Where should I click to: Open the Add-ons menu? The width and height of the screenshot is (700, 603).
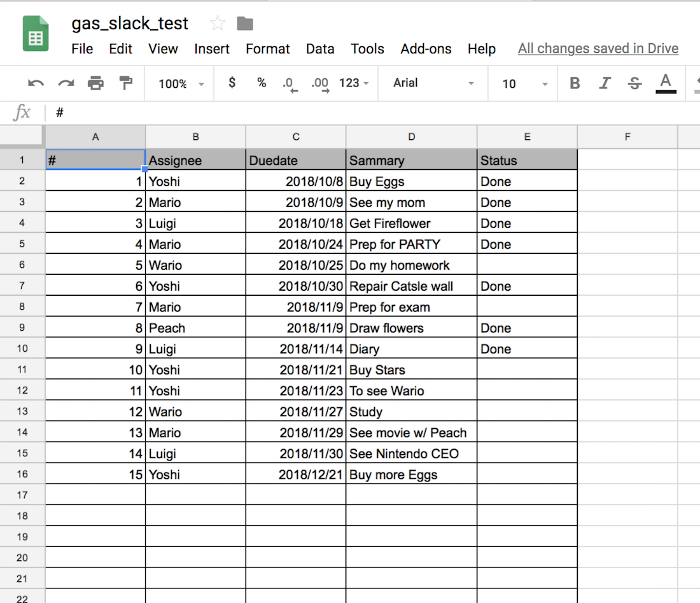pos(426,48)
